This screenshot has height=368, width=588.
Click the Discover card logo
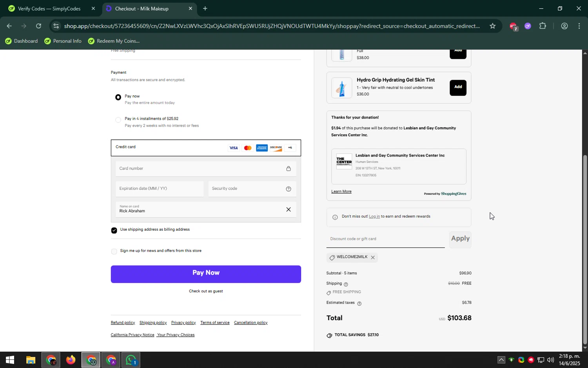point(276,148)
